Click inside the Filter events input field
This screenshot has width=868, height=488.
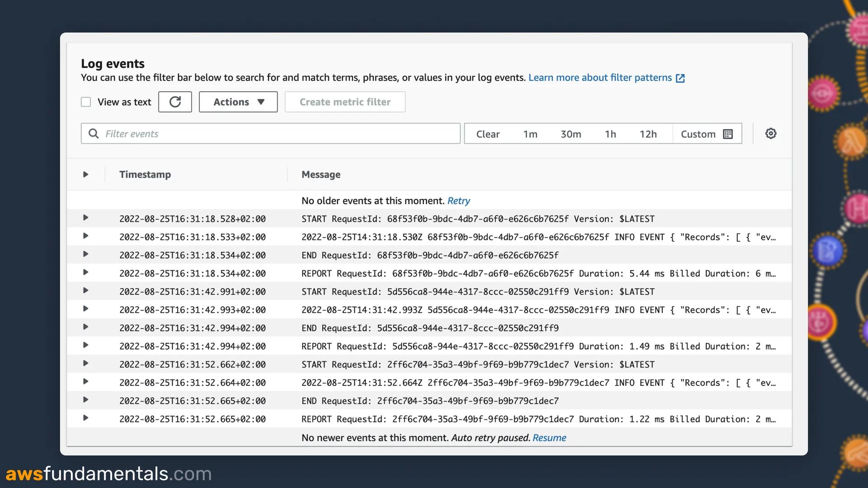pyautogui.click(x=271, y=133)
